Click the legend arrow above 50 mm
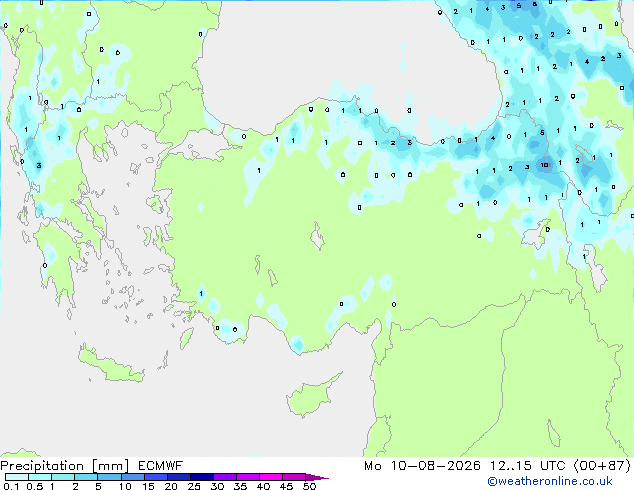The image size is (634, 490). pos(317,477)
